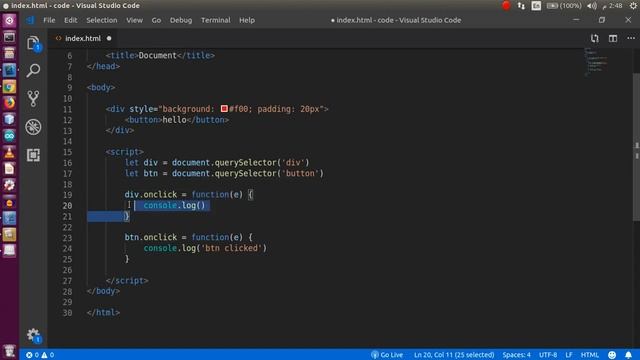The image size is (640, 360).
Task: Click the red recording indicator in top panel
Action: (506, 6)
